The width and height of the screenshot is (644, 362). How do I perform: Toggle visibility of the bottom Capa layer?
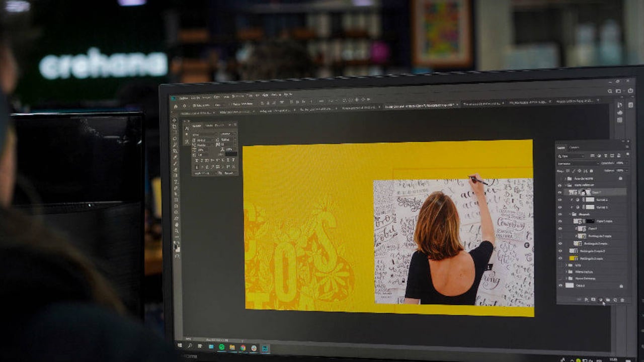(560, 286)
